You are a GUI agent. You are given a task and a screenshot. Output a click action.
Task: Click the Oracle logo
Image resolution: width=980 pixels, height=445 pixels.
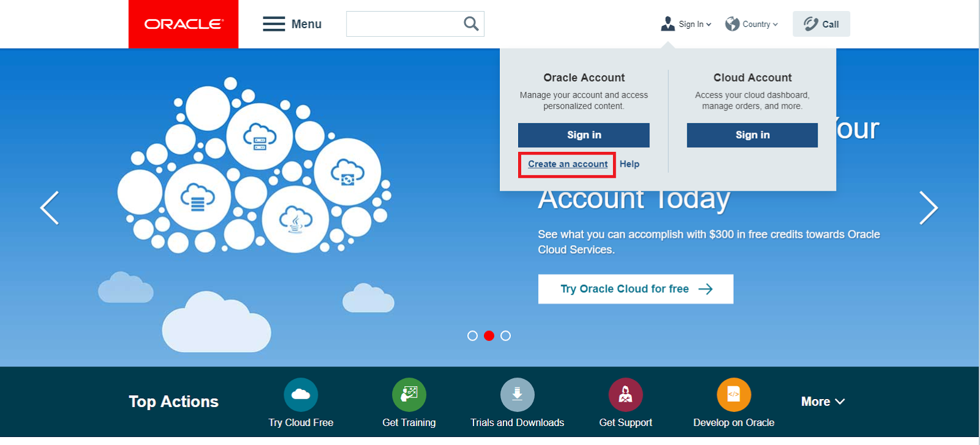183,24
